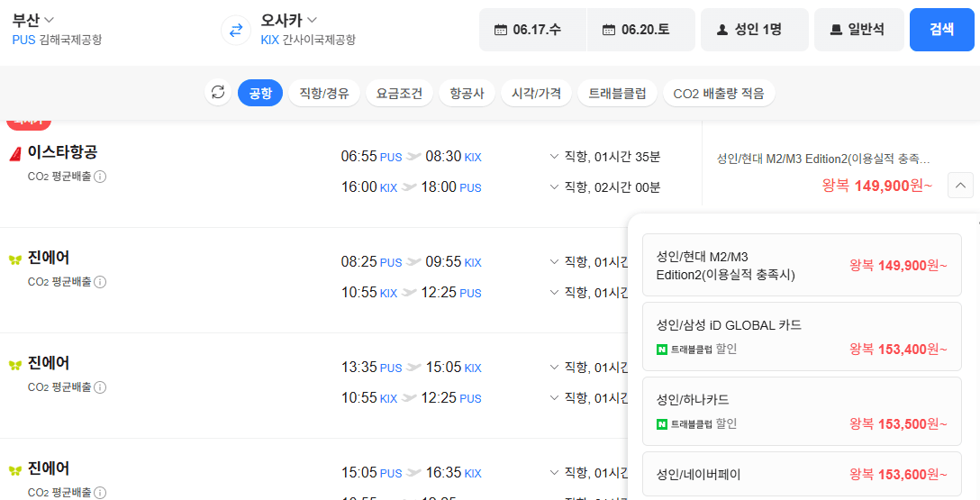
Task: Change passenger count 성인 1명
Action: [755, 30]
